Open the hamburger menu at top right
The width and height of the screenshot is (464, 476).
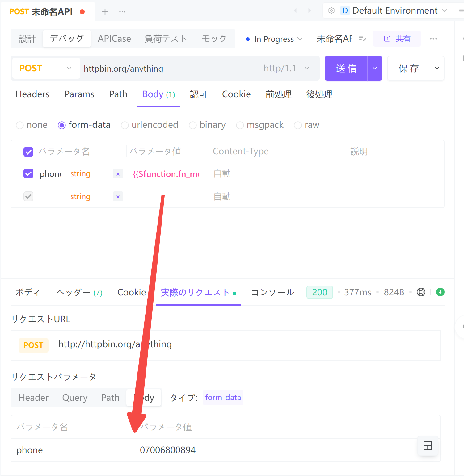click(461, 10)
